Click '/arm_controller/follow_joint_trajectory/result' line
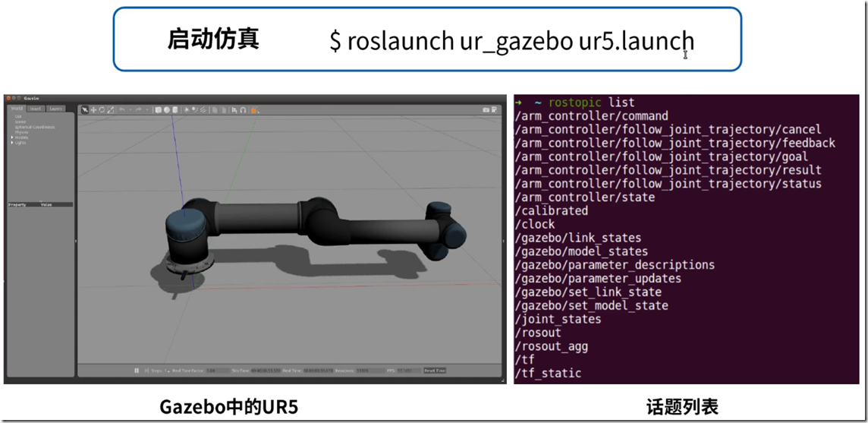This screenshot has width=868, height=423. (668, 170)
